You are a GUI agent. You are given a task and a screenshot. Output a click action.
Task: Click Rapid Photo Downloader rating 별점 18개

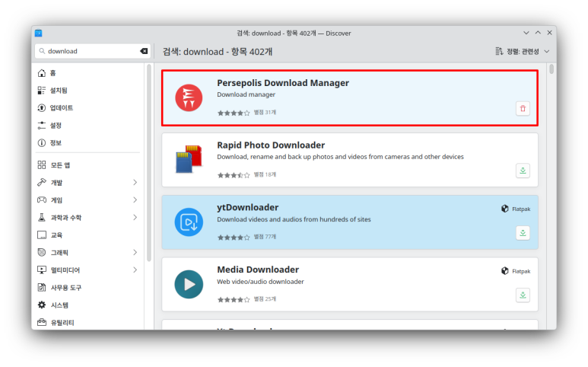pos(246,175)
